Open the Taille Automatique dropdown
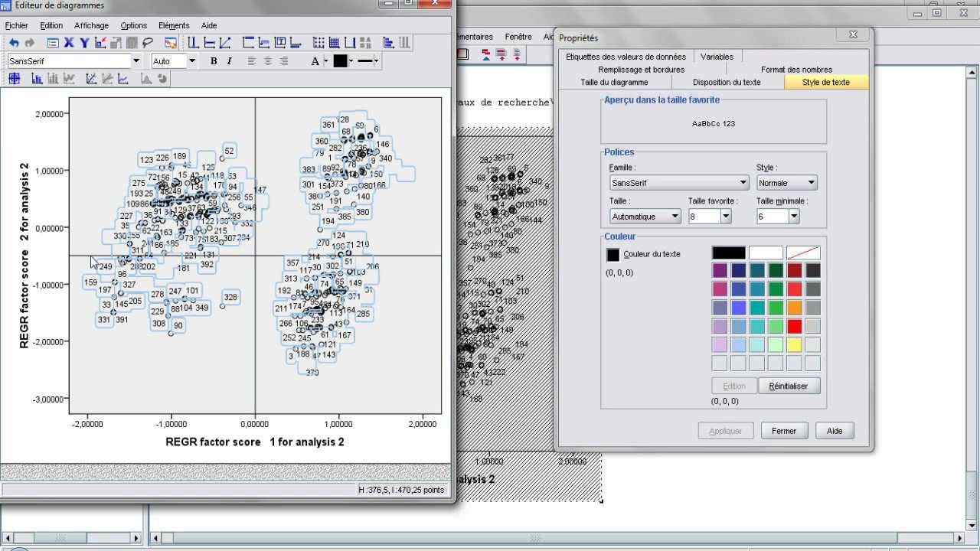Image resolution: width=980 pixels, height=551 pixels. click(x=645, y=217)
